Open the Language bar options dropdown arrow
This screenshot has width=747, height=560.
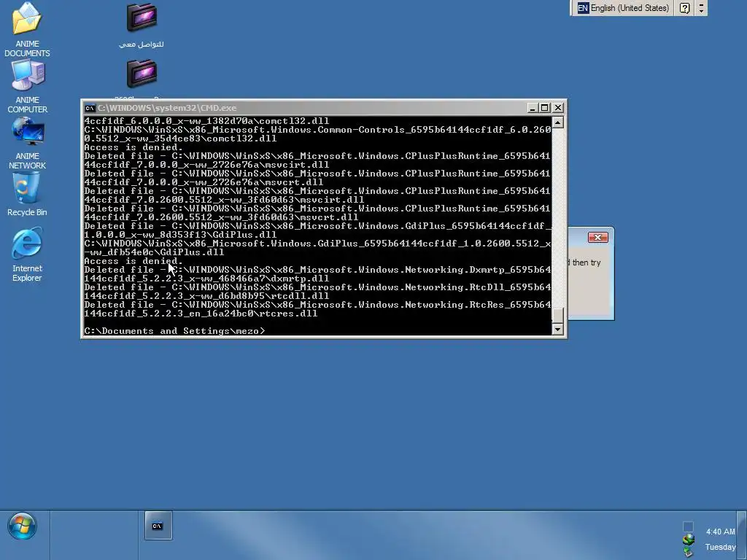tap(701, 11)
